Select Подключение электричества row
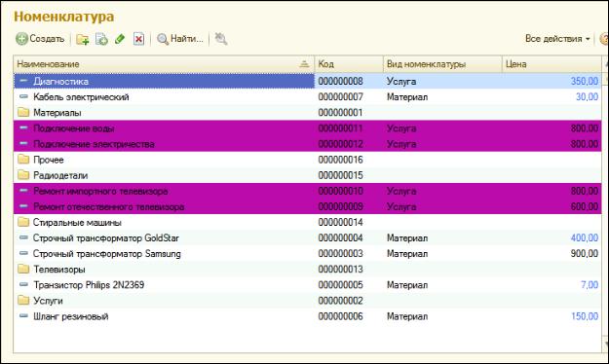609x364 pixels. click(x=307, y=144)
